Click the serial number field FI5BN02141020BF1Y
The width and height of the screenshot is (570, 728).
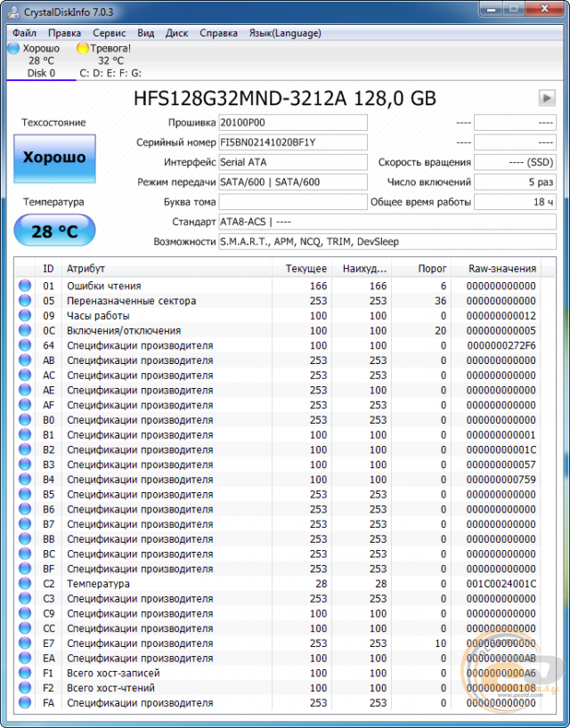pyautogui.click(x=293, y=142)
